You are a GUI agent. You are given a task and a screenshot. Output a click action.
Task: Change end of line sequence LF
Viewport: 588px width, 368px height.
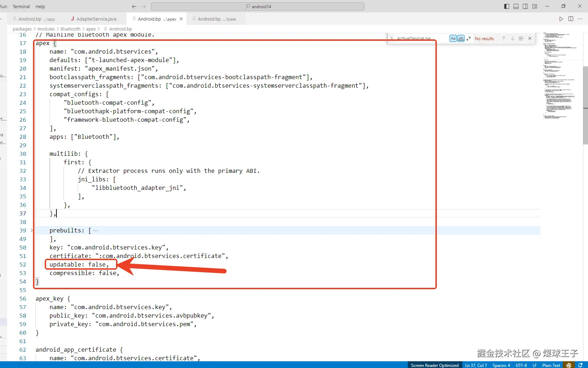tap(534, 365)
